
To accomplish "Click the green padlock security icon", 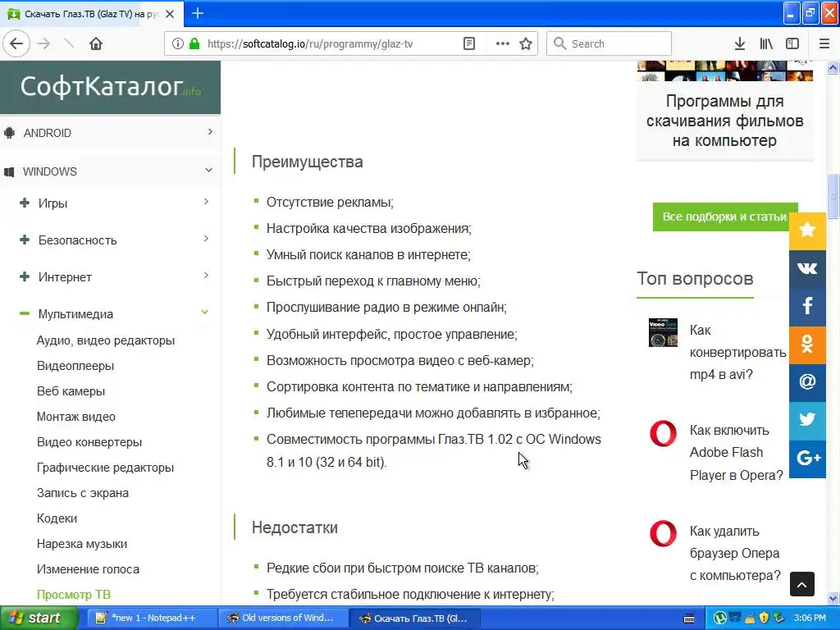I will click(x=194, y=43).
